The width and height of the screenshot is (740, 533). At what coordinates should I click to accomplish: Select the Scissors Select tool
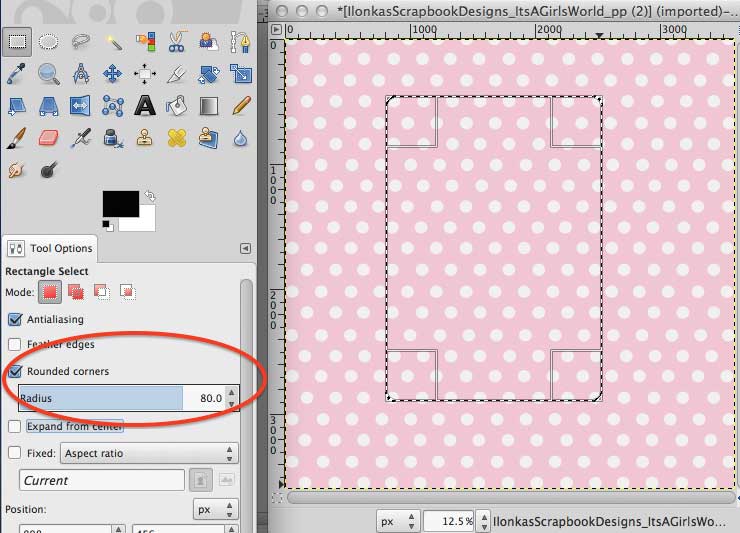177,42
